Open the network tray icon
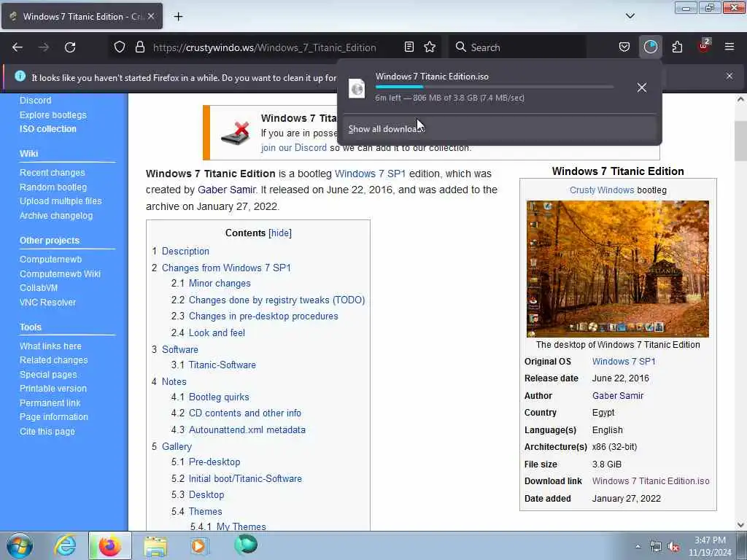Viewport: 747px width, 560px height. pos(656,547)
